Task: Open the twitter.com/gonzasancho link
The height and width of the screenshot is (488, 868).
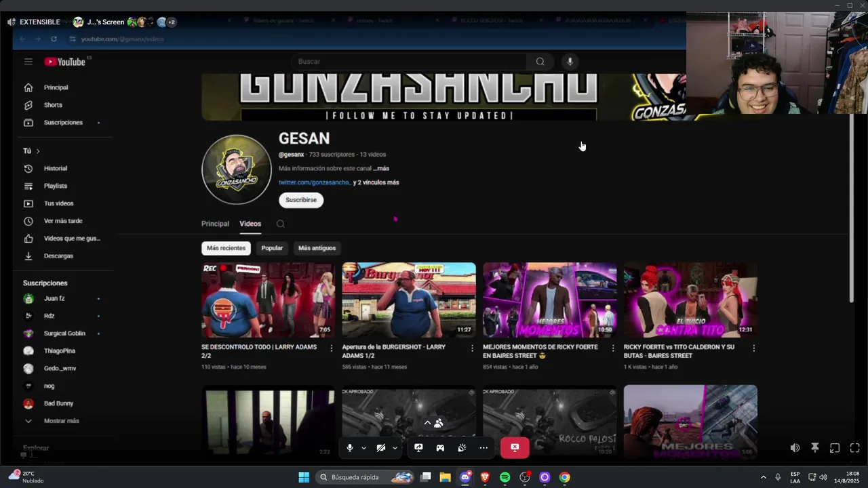Action: point(315,182)
